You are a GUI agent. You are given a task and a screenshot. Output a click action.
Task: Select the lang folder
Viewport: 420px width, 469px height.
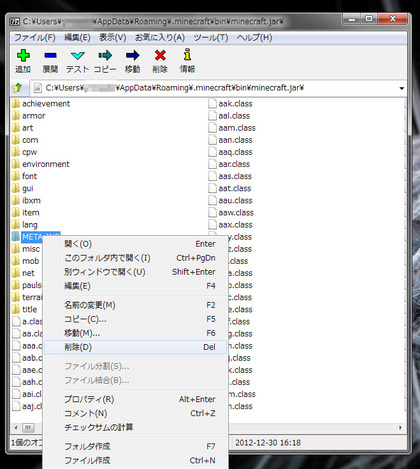(x=25, y=225)
